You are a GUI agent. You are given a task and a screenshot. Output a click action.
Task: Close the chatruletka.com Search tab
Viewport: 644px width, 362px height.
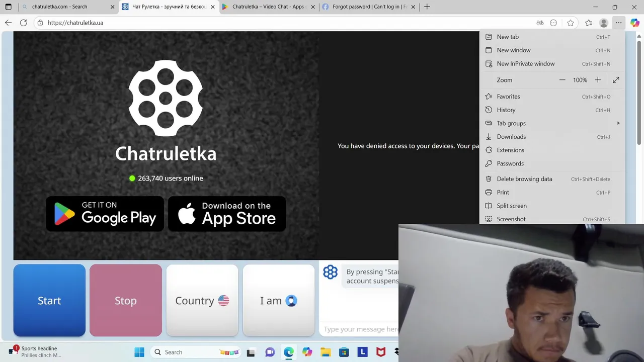pos(112,7)
